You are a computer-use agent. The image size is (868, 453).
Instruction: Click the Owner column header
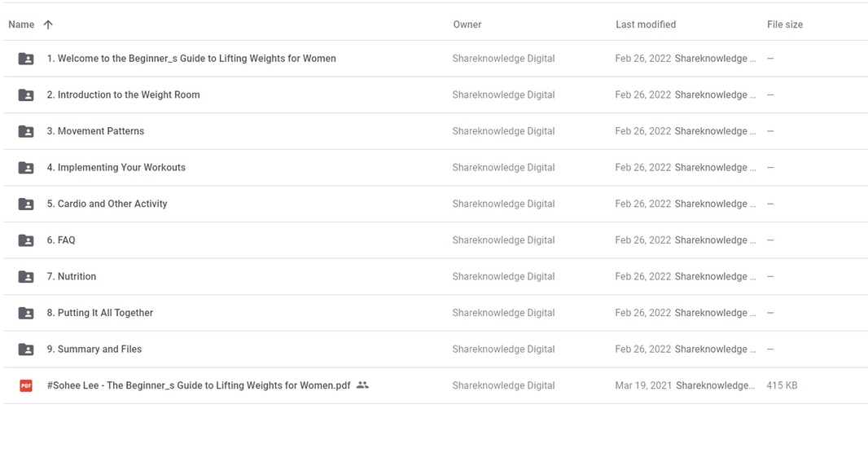(x=467, y=24)
